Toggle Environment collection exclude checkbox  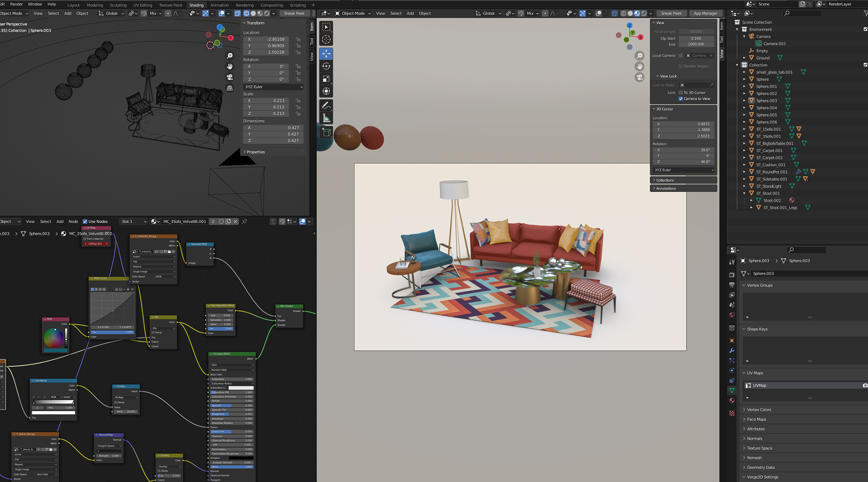(x=865, y=29)
